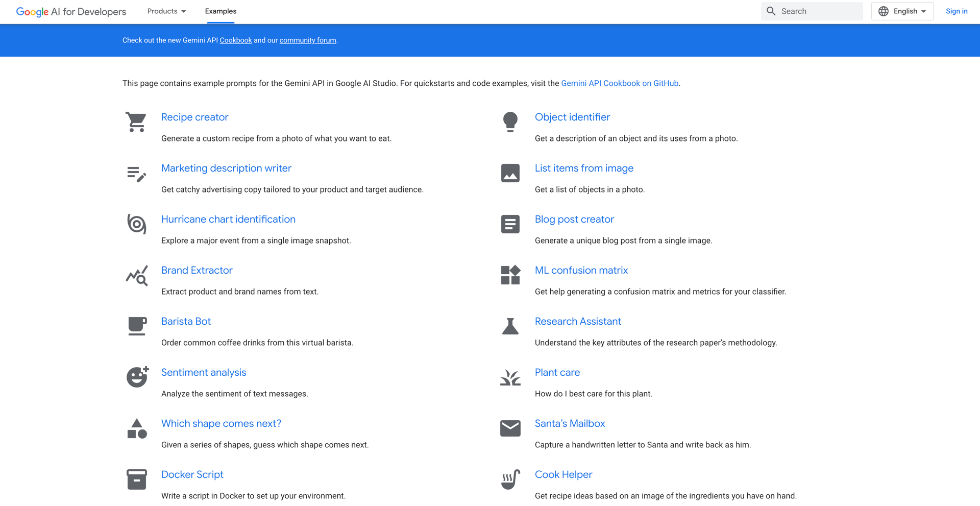
Task: Open Gemini API Cookbook on GitHub link
Action: [619, 83]
